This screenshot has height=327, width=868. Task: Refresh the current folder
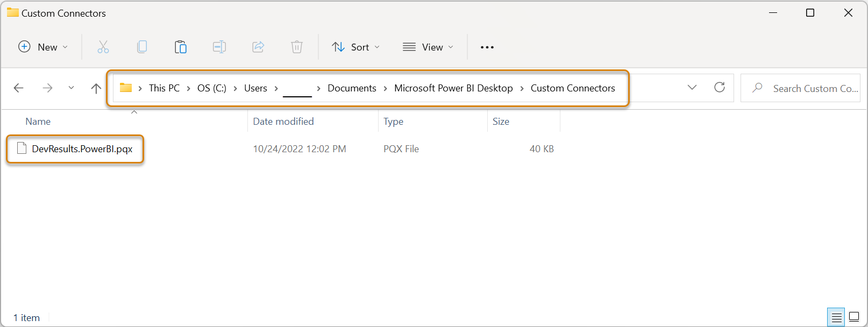(x=720, y=88)
